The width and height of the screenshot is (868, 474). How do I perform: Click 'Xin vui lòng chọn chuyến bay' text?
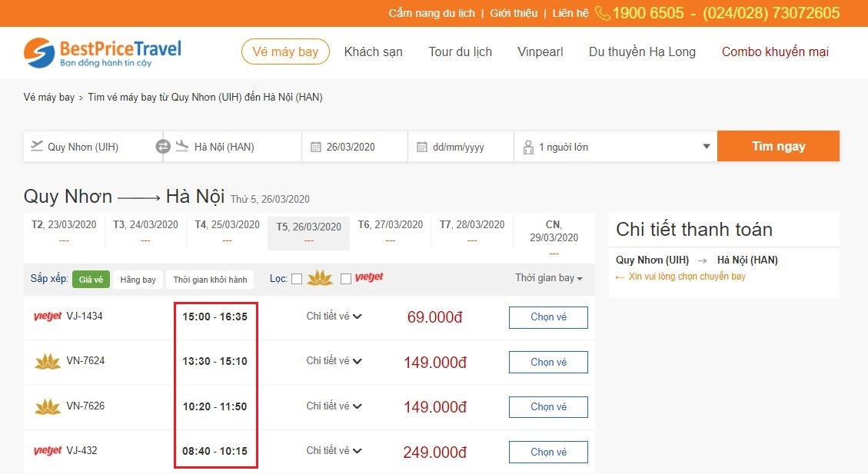tap(687, 276)
